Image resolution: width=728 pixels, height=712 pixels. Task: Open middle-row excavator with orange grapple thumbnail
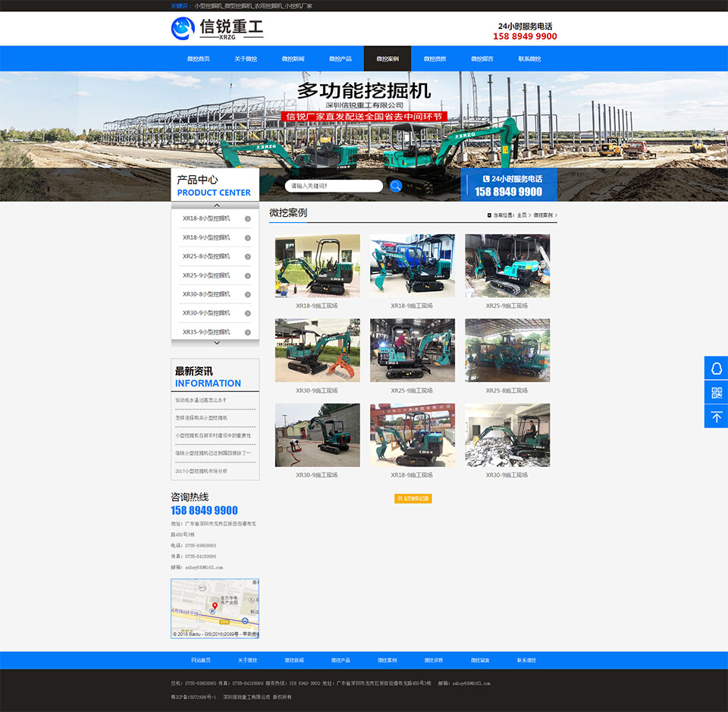coord(318,350)
